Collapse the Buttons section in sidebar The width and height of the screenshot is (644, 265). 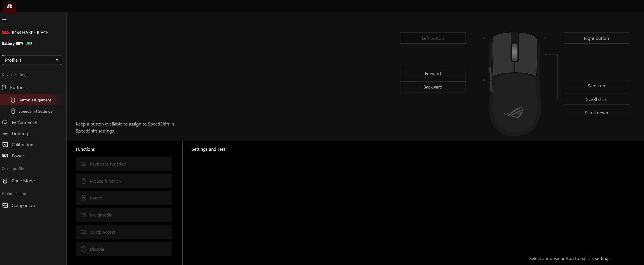pos(18,88)
